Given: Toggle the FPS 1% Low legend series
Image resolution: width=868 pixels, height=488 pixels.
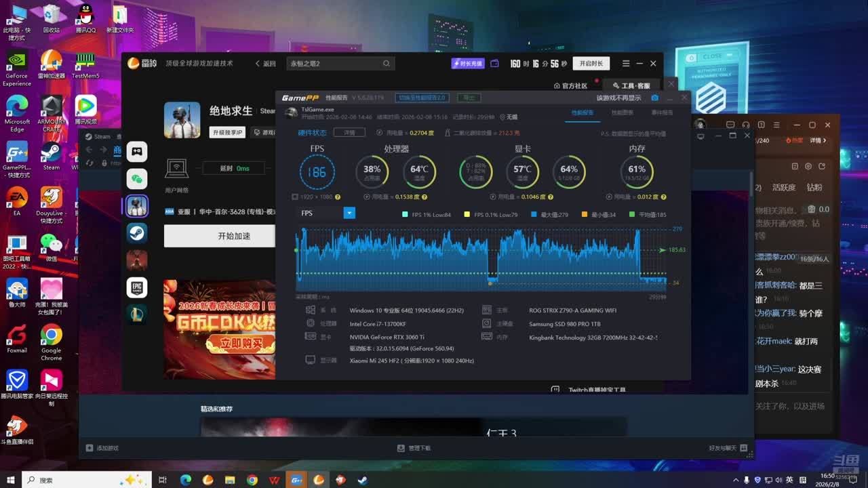Looking at the screenshot, I should click(x=427, y=215).
